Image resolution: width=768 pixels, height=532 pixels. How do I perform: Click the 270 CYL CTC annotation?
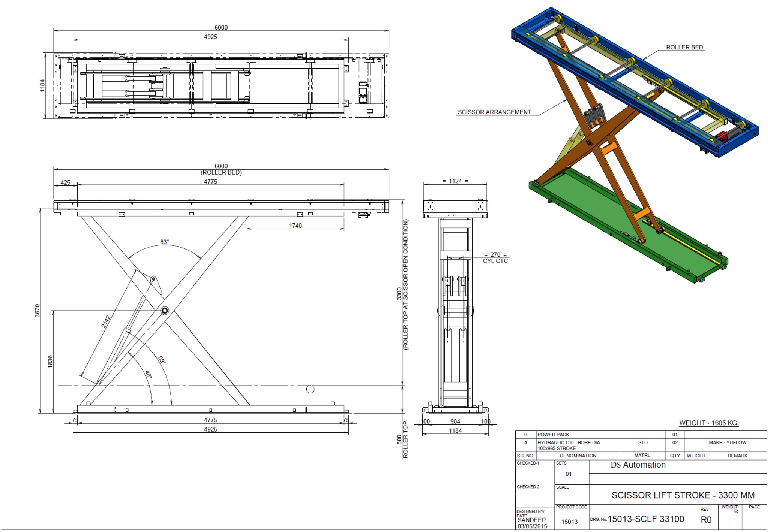pyautogui.click(x=495, y=258)
